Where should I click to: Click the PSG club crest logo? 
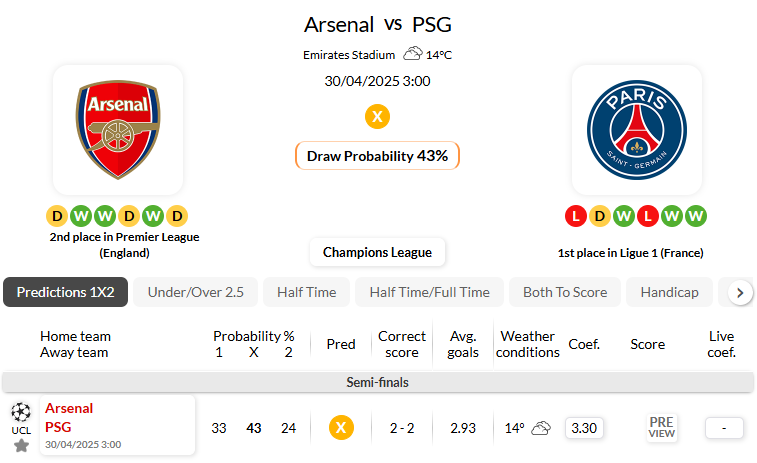point(637,130)
